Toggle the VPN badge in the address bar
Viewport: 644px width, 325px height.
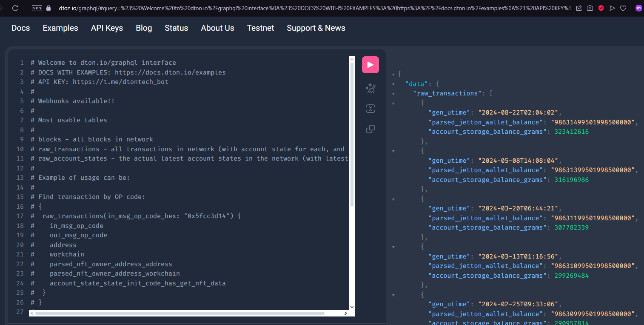37,7
